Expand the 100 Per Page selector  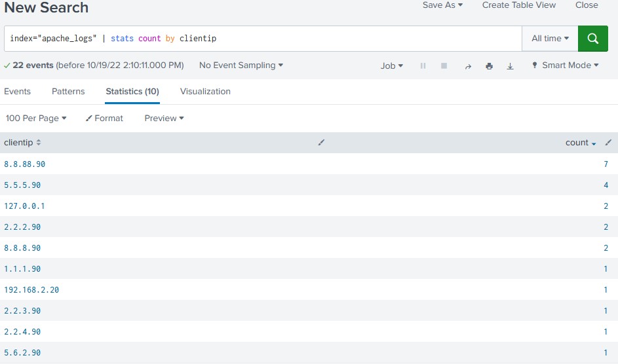(x=36, y=118)
